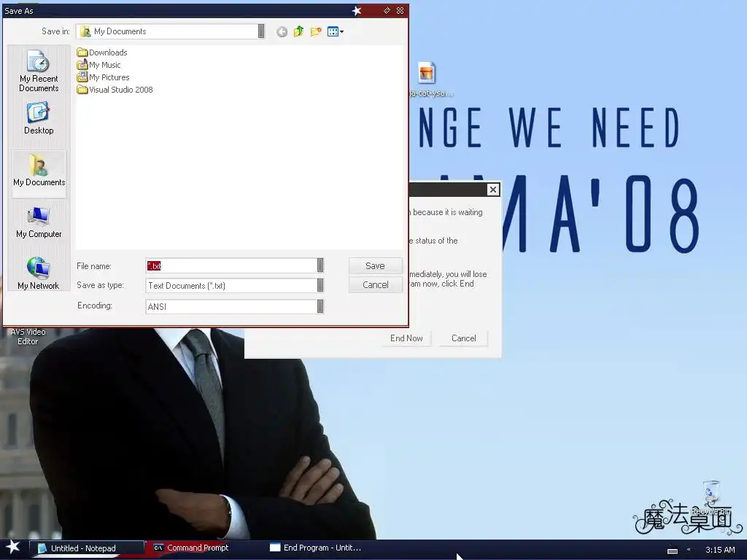Click the Save As dialog help icon
Image resolution: width=747 pixels, height=560 pixels.
(x=387, y=10)
